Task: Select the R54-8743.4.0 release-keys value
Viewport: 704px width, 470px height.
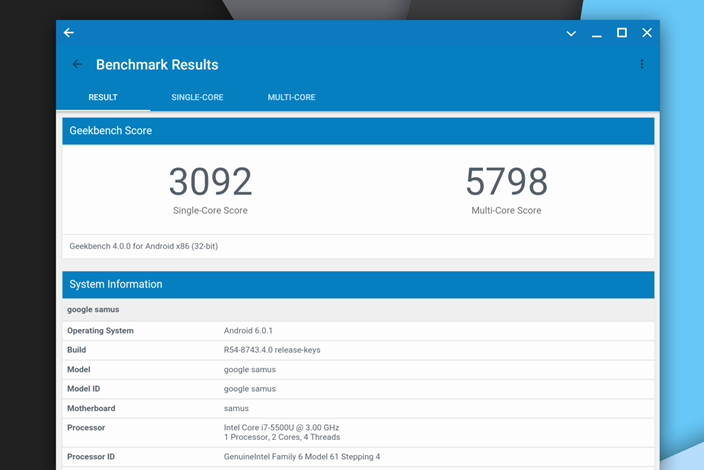Action: pyautogui.click(x=272, y=350)
